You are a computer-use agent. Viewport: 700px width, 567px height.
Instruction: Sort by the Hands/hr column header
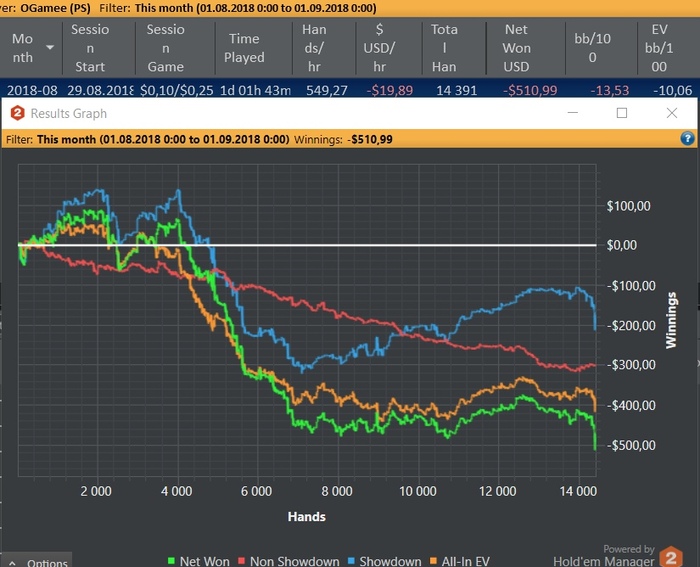click(x=314, y=48)
